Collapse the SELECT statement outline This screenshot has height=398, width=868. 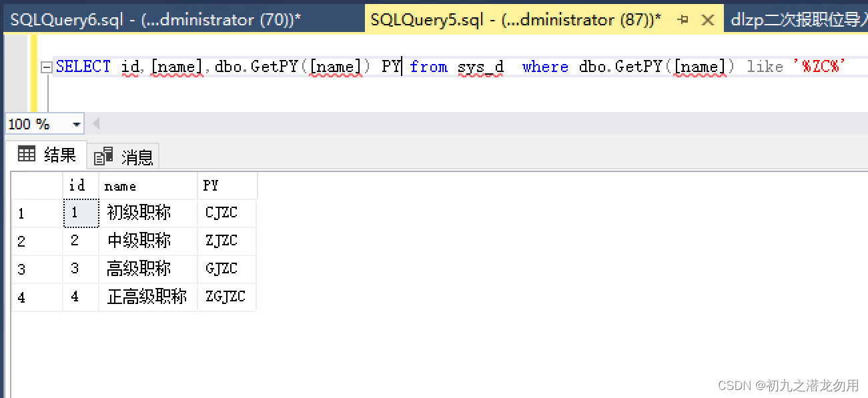click(x=46, y=67)
